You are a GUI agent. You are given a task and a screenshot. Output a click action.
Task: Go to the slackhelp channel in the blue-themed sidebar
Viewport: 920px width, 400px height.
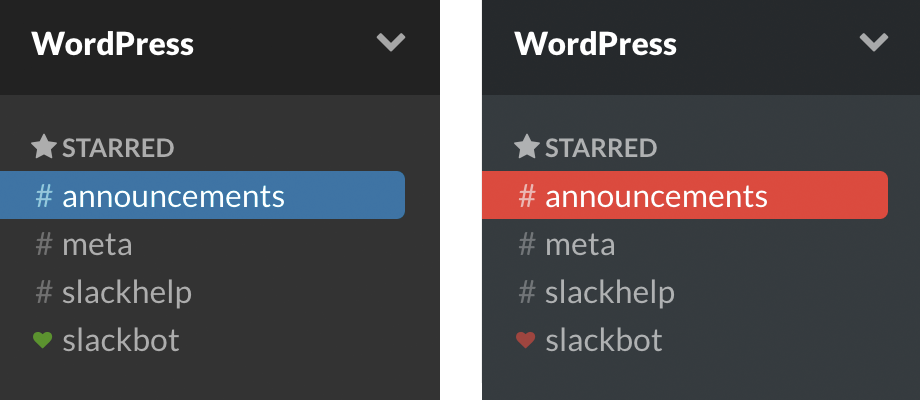pyautogui.click(x=126, y=292)
